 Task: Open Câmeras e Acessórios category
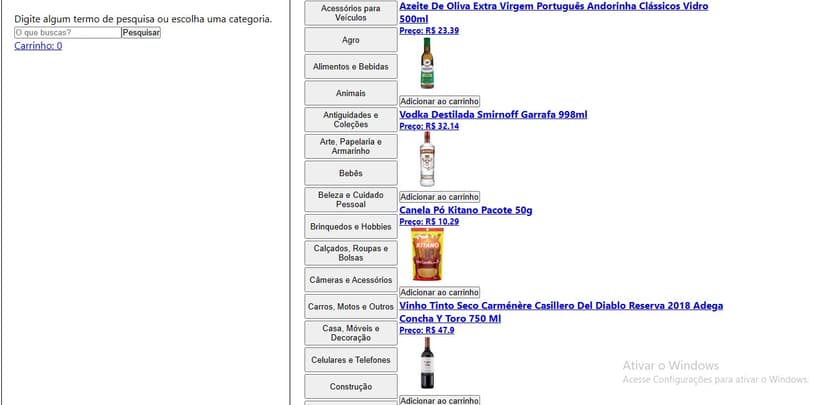(x=351, y=280)
